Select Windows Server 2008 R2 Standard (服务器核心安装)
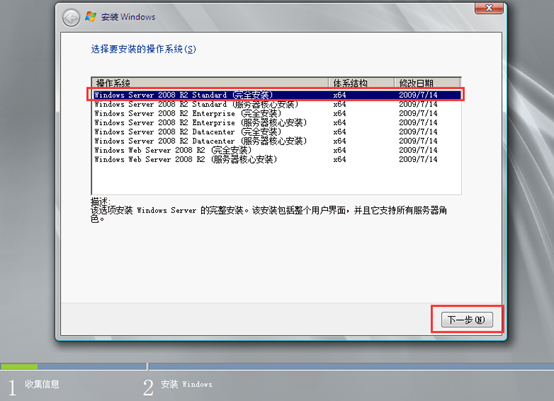The height and width of the screenshot is (401, 554). point(277,104)
